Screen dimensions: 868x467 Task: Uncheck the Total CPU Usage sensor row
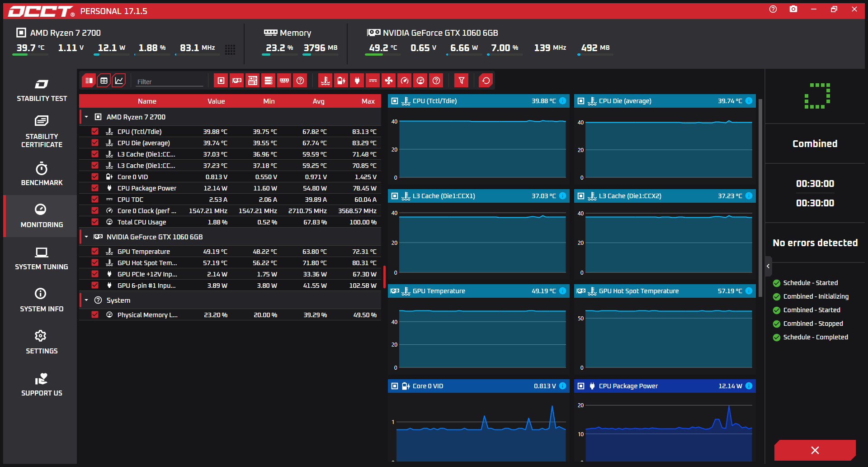(x=95, y=222)
